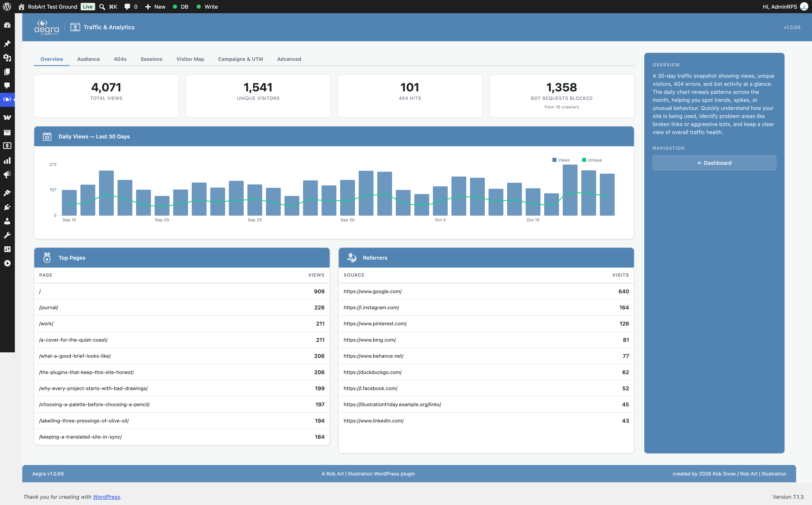Click the DB status indicator
Image resolution: width=812 pixels, height=505 pixels.
(181, 7)
